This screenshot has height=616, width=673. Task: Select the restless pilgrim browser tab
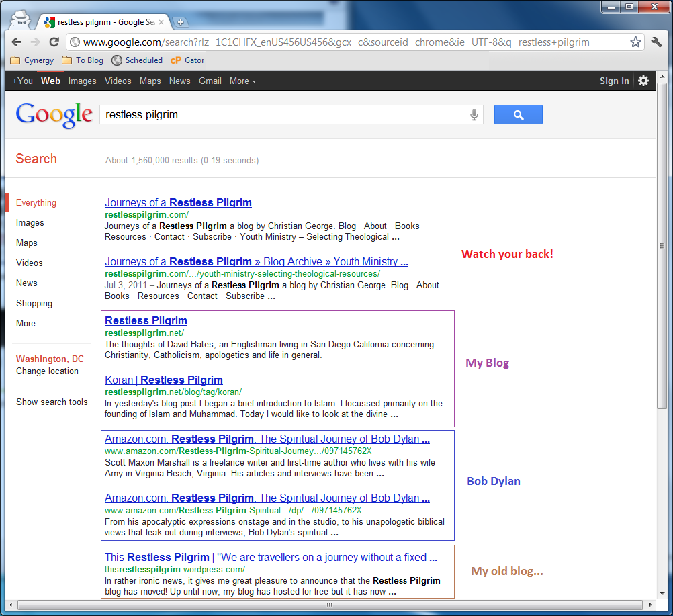point(104,22)
